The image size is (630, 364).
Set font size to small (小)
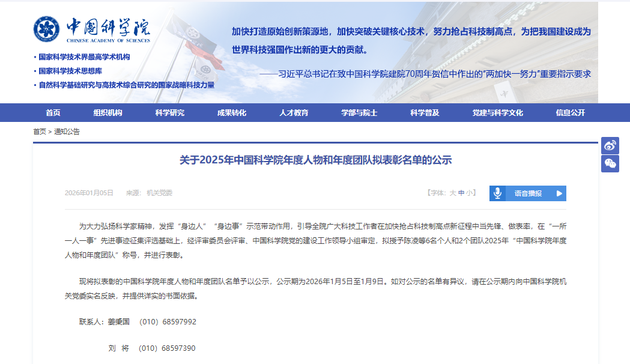click(x=469, y=193)
